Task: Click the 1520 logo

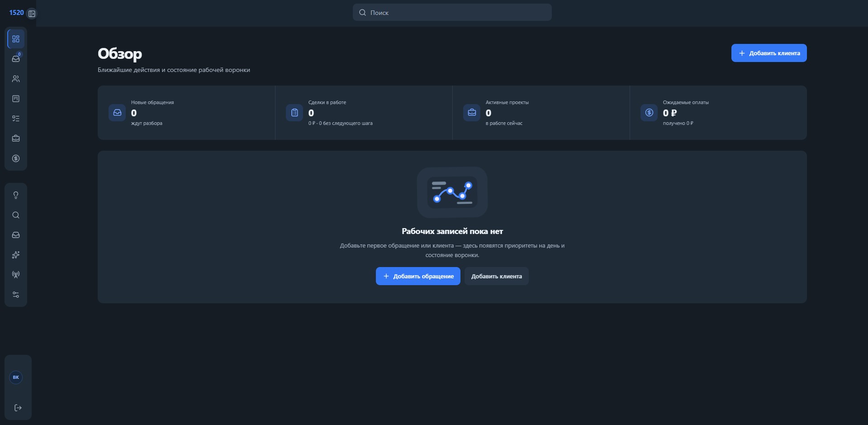Action: (16, 13)
